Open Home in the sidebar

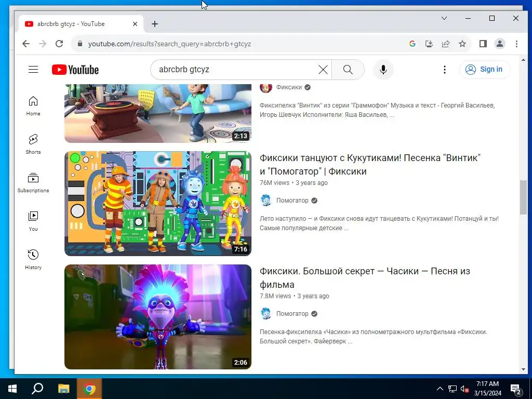click(x=33, y=106)
